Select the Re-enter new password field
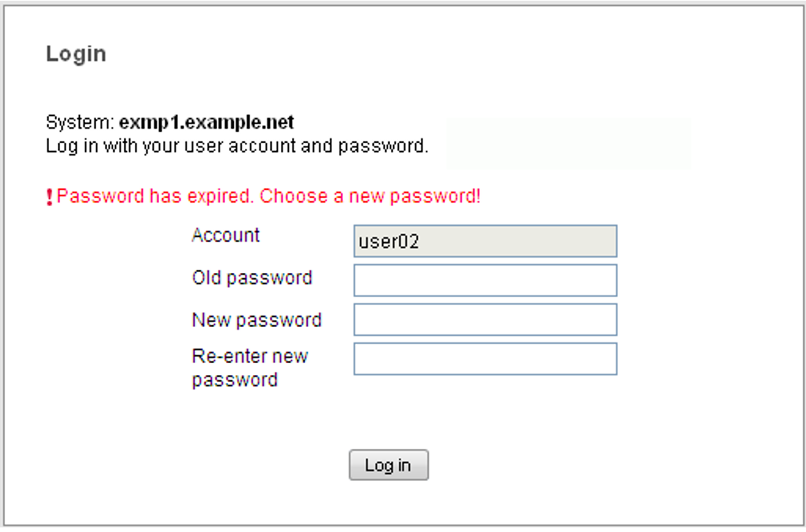 click(485, 359)
